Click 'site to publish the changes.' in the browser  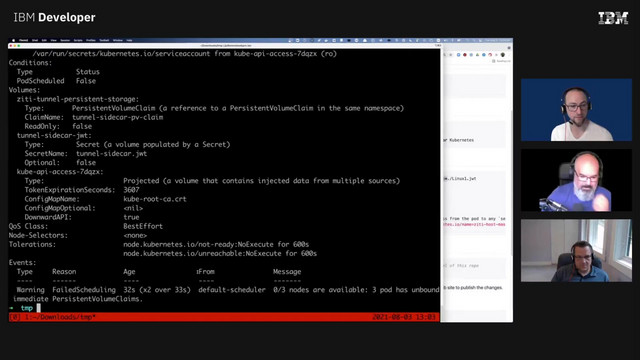click(x=474, y=288)
